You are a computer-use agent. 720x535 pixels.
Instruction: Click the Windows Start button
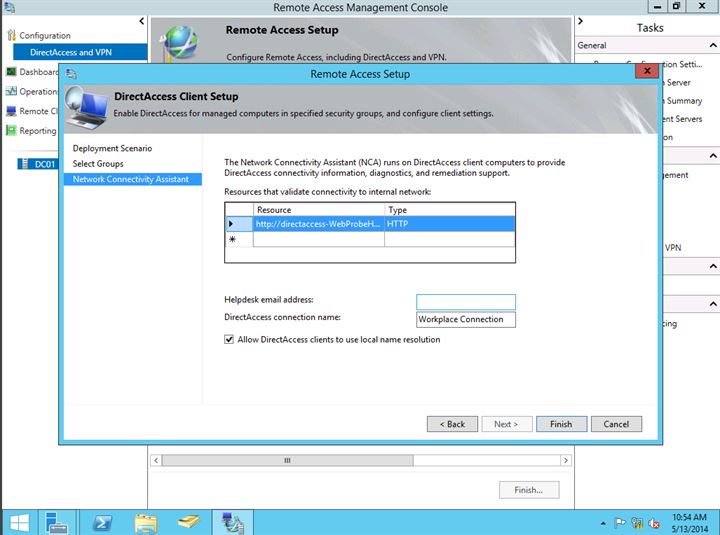[x=18, y=521]
